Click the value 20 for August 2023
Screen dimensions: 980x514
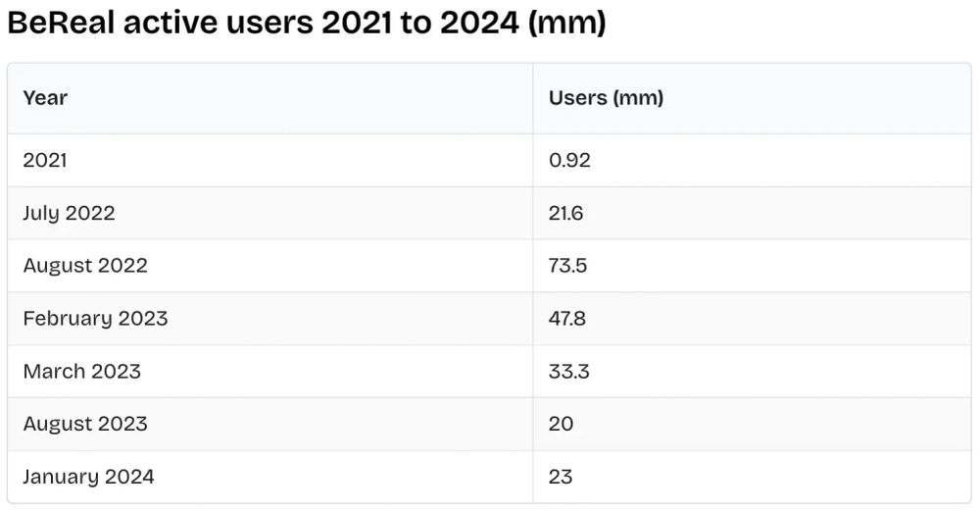561,425
